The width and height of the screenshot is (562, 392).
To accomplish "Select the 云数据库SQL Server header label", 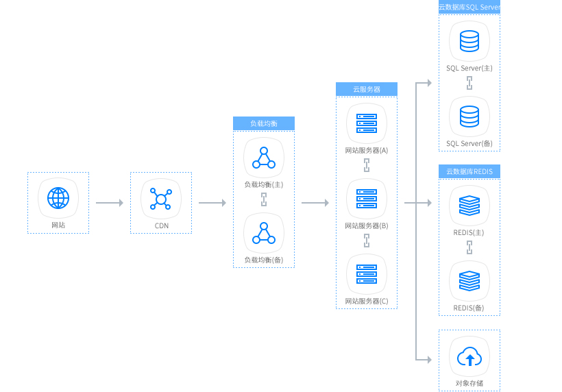I will [469, 7].
